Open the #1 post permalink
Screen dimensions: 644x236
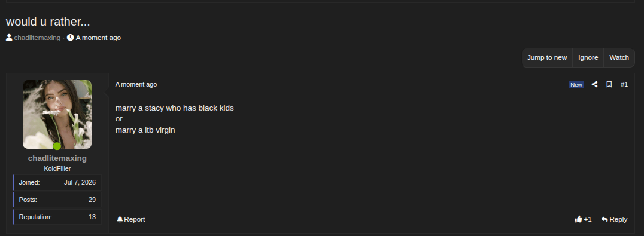(624, 84)
